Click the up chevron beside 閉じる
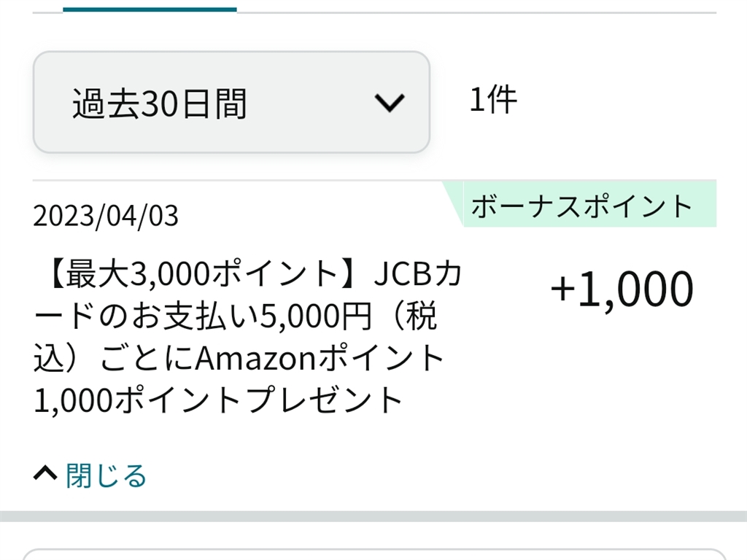Image resolution: width=747 pixels, height=560 pixels. 45,475
